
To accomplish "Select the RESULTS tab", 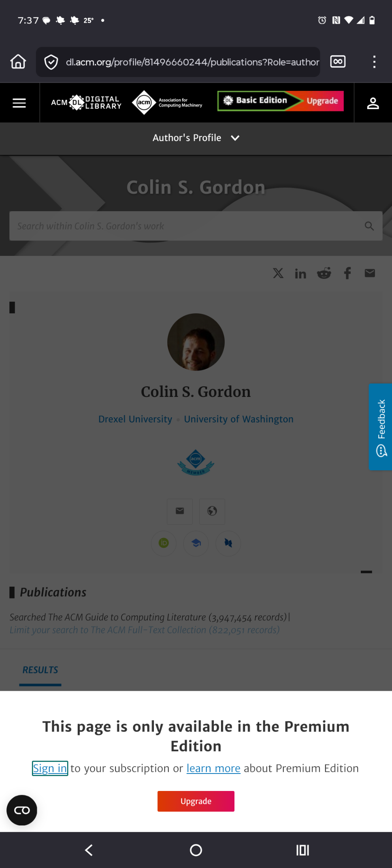I will [x=40, y=670].
